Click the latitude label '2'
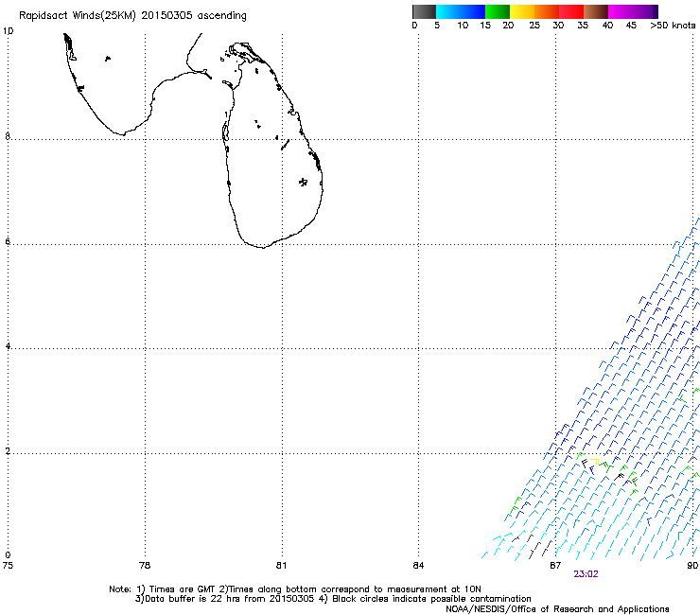This screenshot has width=700, height=615. 8,451
